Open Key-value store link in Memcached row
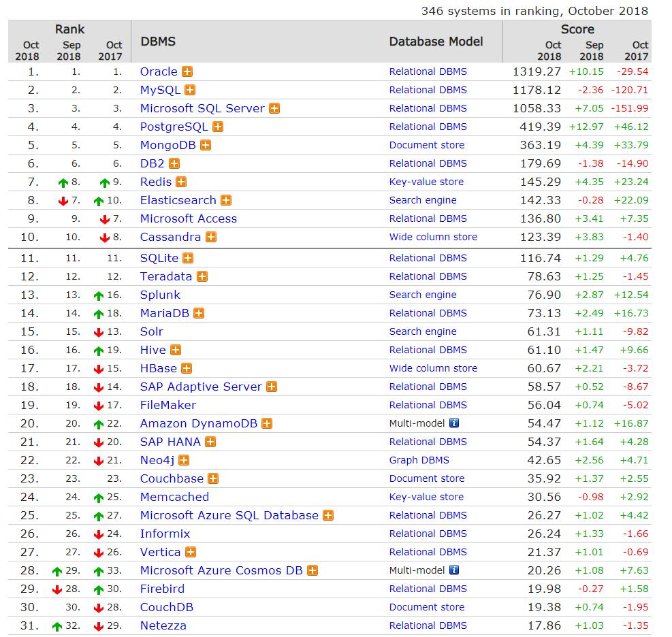This screenshot has height=637, width=672. [x=426, y=497]
